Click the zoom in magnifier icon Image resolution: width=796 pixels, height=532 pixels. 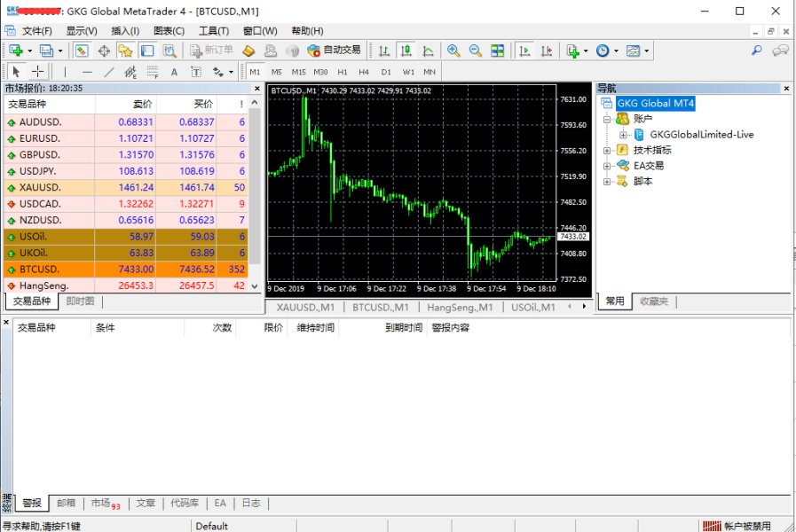click(453, 51)
